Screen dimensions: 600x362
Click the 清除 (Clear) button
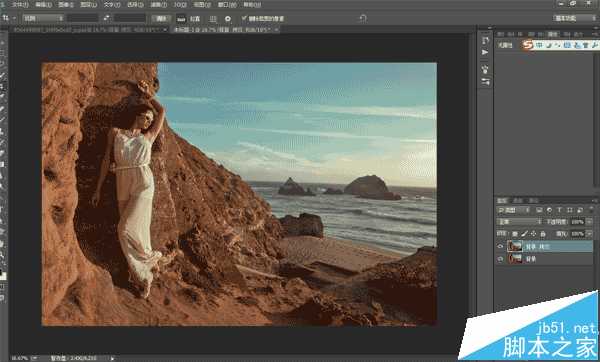[x=161, y=18]
